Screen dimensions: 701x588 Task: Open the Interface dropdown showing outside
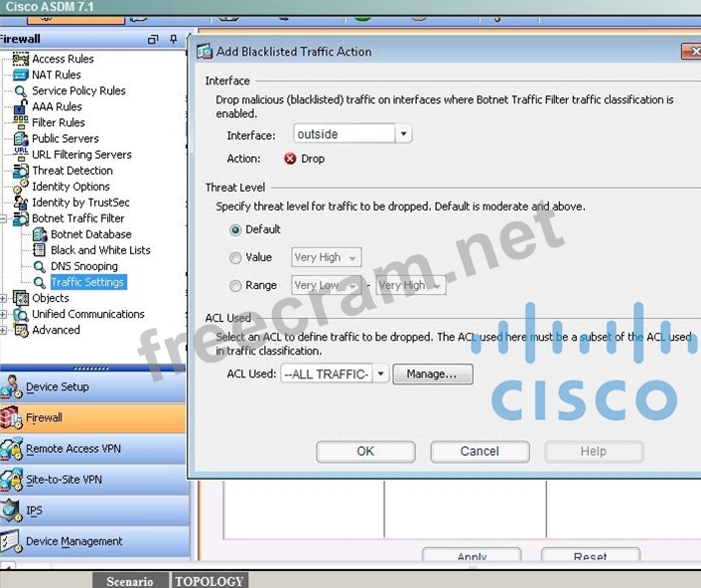tap(403, 134)
